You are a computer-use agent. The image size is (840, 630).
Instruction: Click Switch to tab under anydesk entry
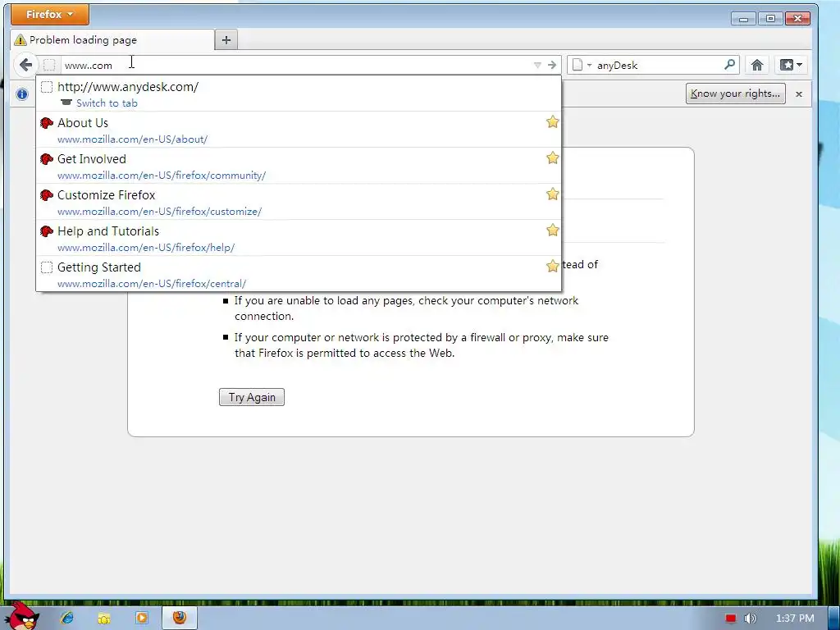[x=107, y=103]
